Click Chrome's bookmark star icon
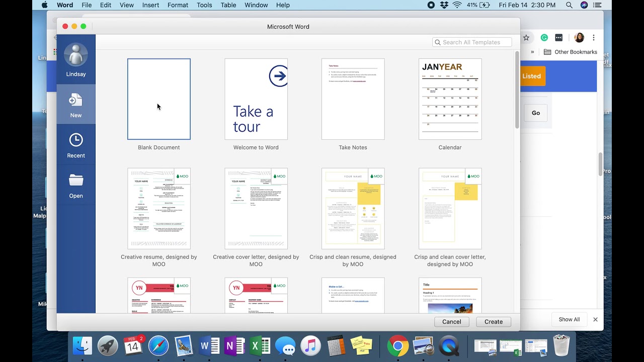644x362 pixels. 526,38
